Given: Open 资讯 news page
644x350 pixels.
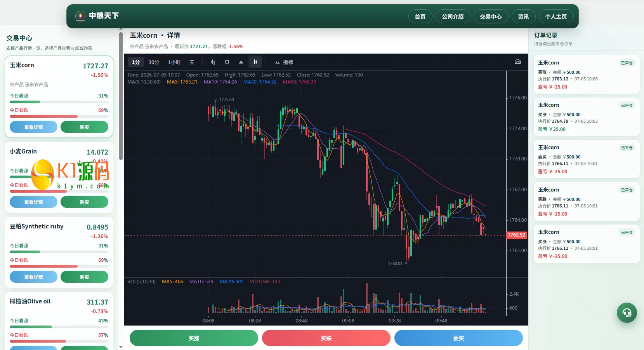Looking at the screenshot, I should pos(523,16).
